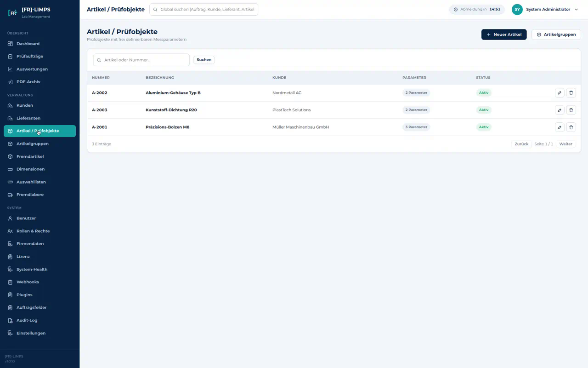588x368 pixels.
Task: Click the Dashboard grid icon in sidebar
Action: 10,44
